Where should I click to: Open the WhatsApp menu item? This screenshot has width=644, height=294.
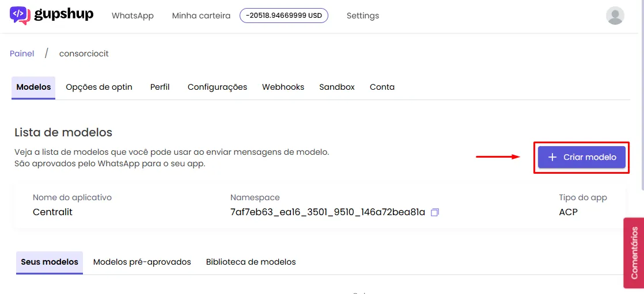pyautogui.click(x=132, y=16)
